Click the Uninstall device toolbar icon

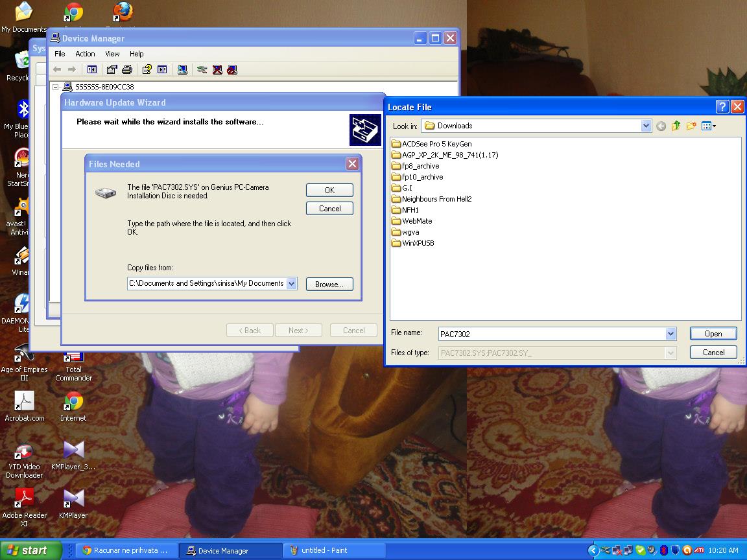coord(217,69)
